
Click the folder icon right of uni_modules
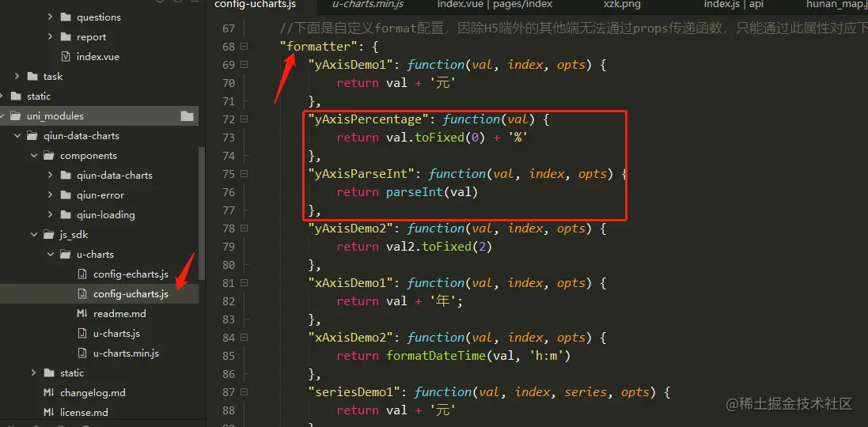tap(187, 116)
